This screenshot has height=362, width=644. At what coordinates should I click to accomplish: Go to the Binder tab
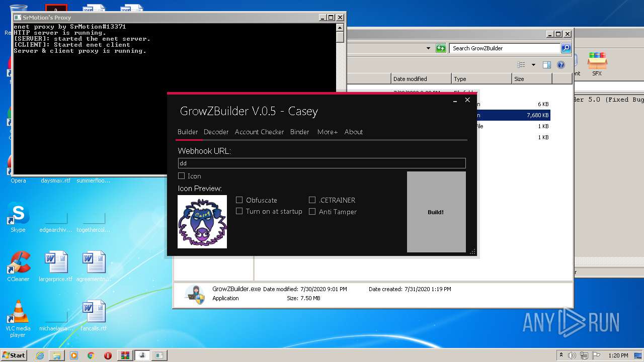coord(300,132)
